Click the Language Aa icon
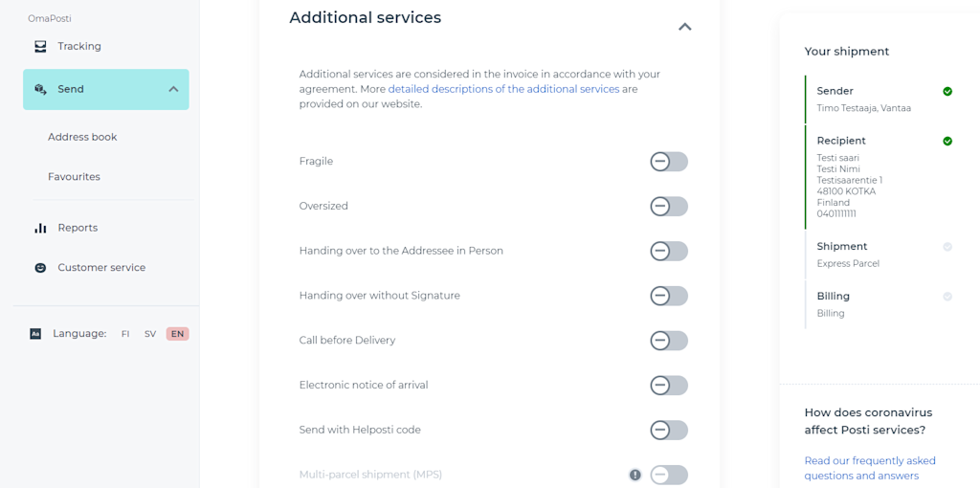This screenshot has height=488, width=980. (x=35, y=334)
